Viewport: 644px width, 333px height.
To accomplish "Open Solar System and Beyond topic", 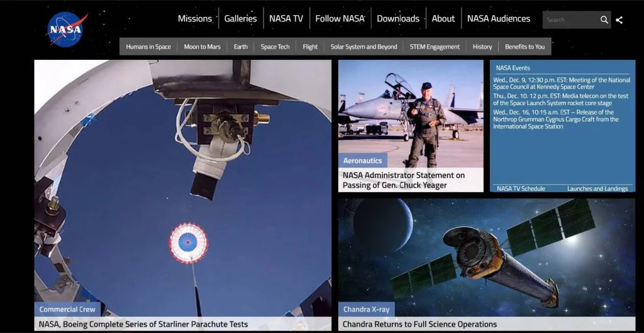I will point(364,47).
